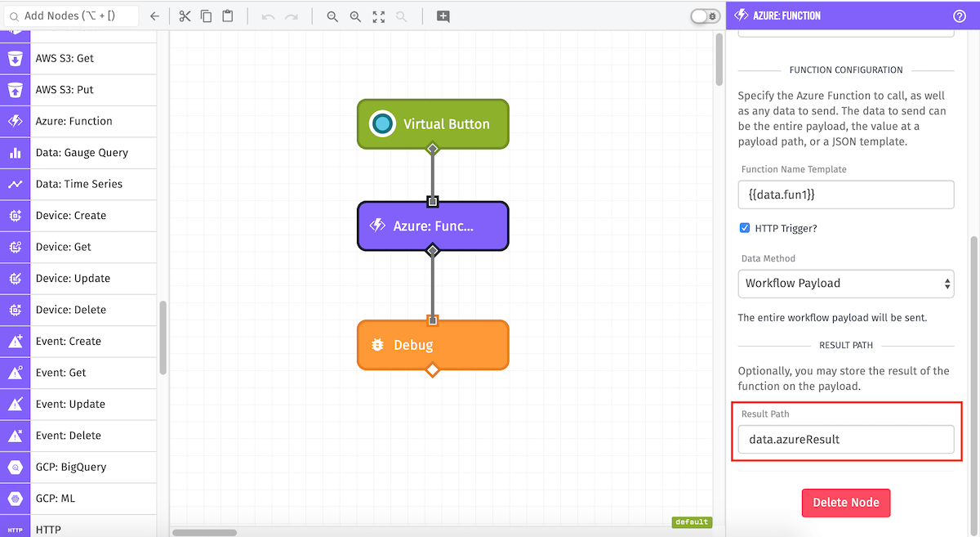Zoom in with the plus magnifier icon
The height and width of the screenshot is (537, 980).
(355, 16)
